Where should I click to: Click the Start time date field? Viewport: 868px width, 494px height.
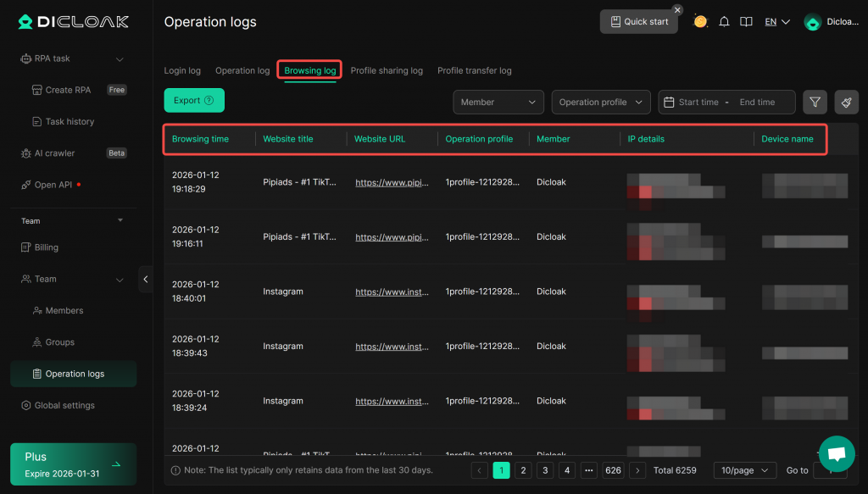pos(698,102)
